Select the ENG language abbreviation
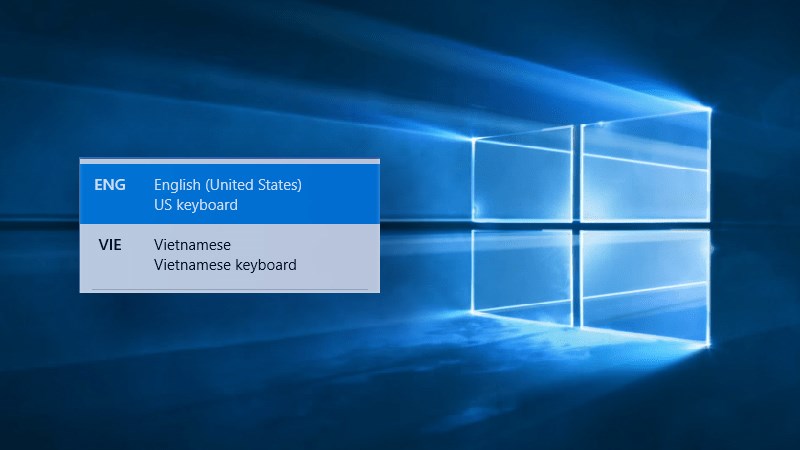 (x=110, y=185)
